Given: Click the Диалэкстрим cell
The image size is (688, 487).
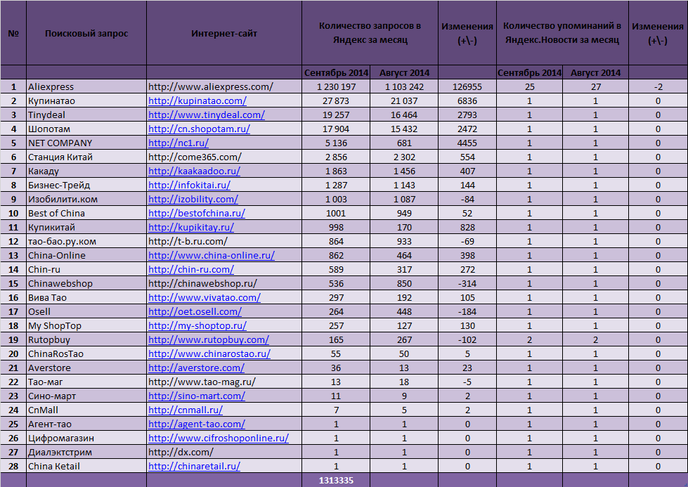Looking at the screenshot, I should click(86, 452).
